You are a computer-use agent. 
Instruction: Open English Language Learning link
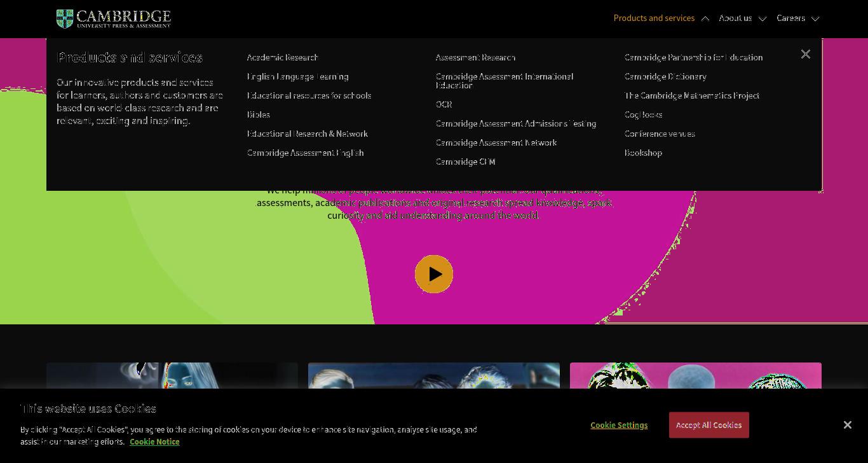[297, 76]
